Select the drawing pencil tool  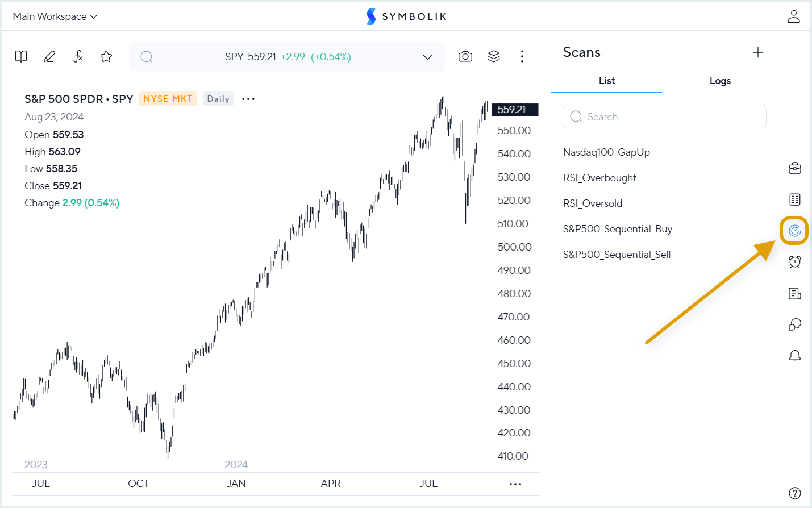coord(49,56)
